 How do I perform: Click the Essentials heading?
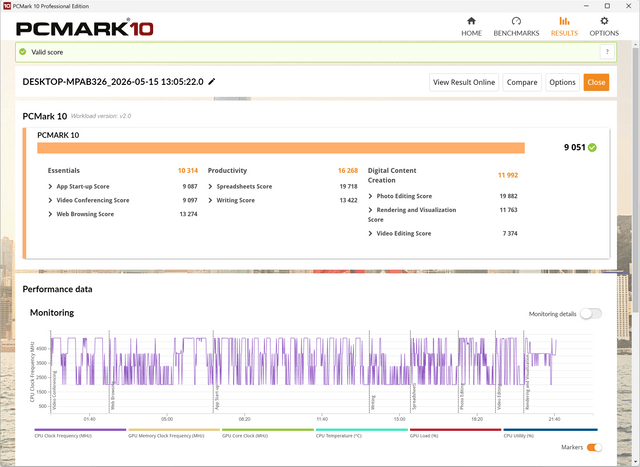point(64,171)
